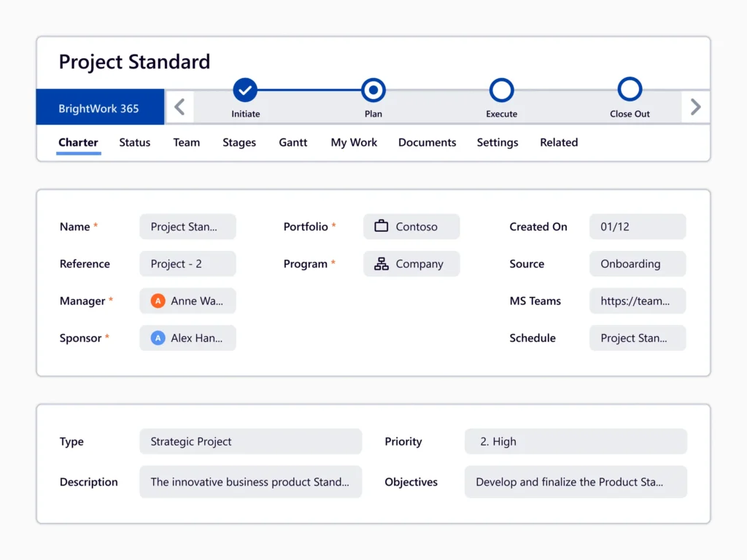The height and width of the screenshot is (560, 747).
Task: Click the Plan stage circle icon
Action: 373,90
